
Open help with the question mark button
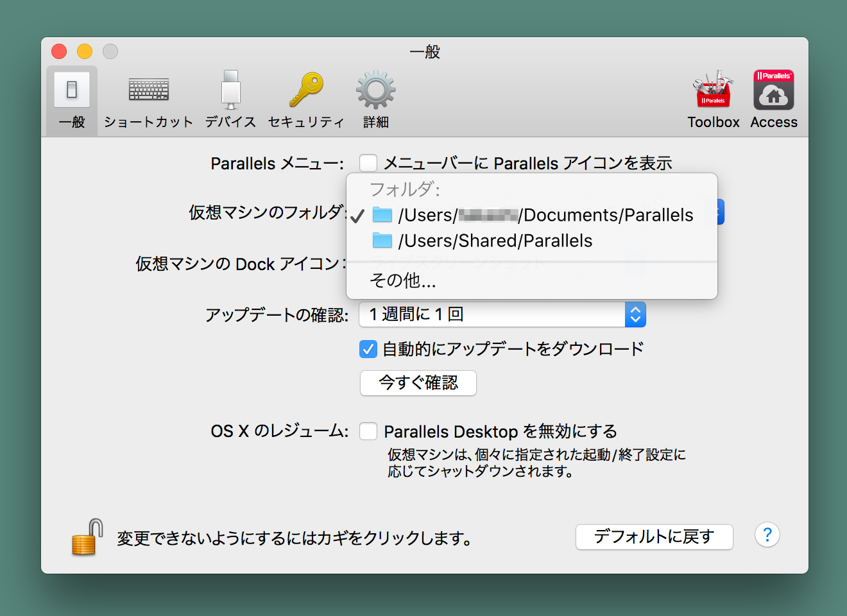[x=767, y=535]
